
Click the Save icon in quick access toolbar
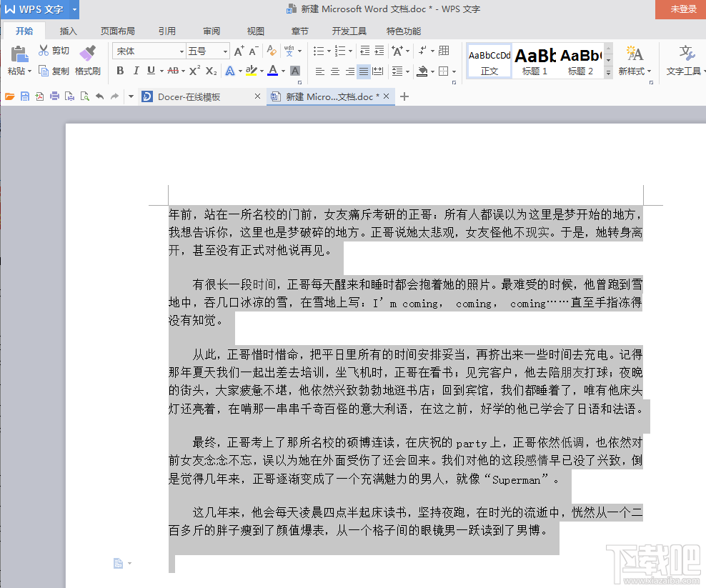pyautogui.click(x=25, y=96)
